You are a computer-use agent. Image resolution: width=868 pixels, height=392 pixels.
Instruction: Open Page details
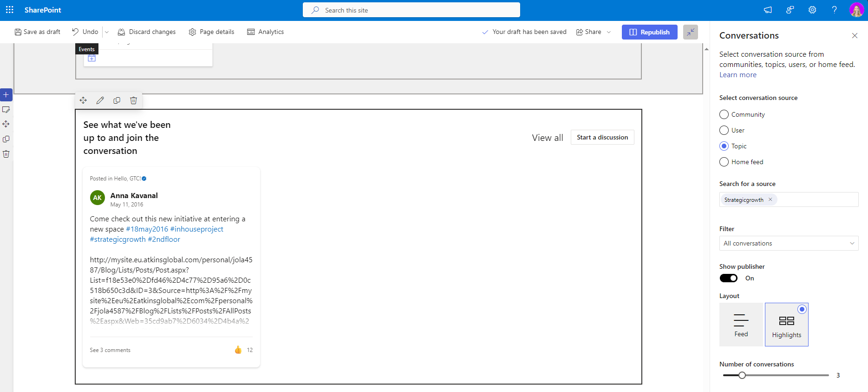tap(212, 32)
